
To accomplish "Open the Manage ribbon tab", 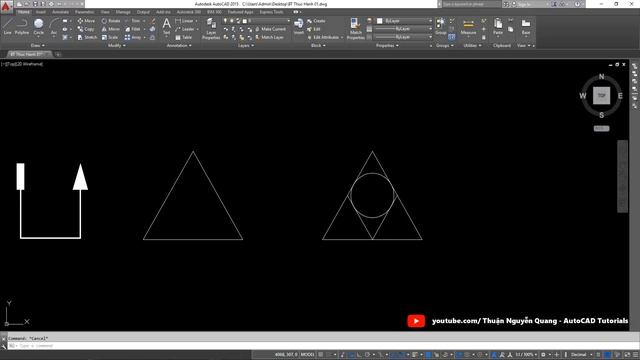I will 123,12.
